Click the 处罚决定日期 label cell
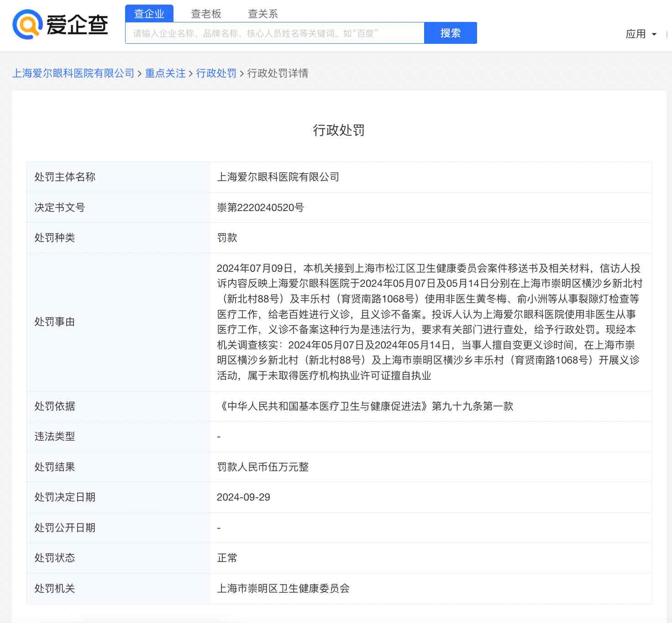The image size is (672, 623). [x=118, y=497]
